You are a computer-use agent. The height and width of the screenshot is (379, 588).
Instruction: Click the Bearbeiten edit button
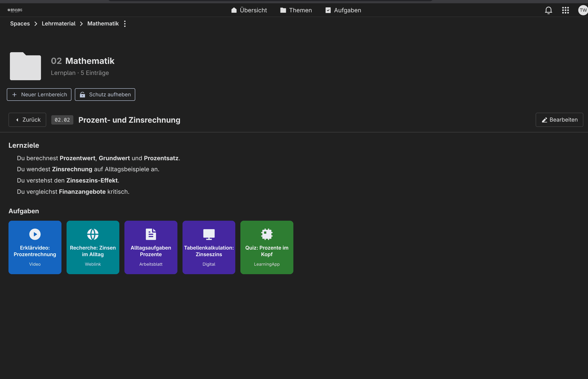click(x=559, y=120)
